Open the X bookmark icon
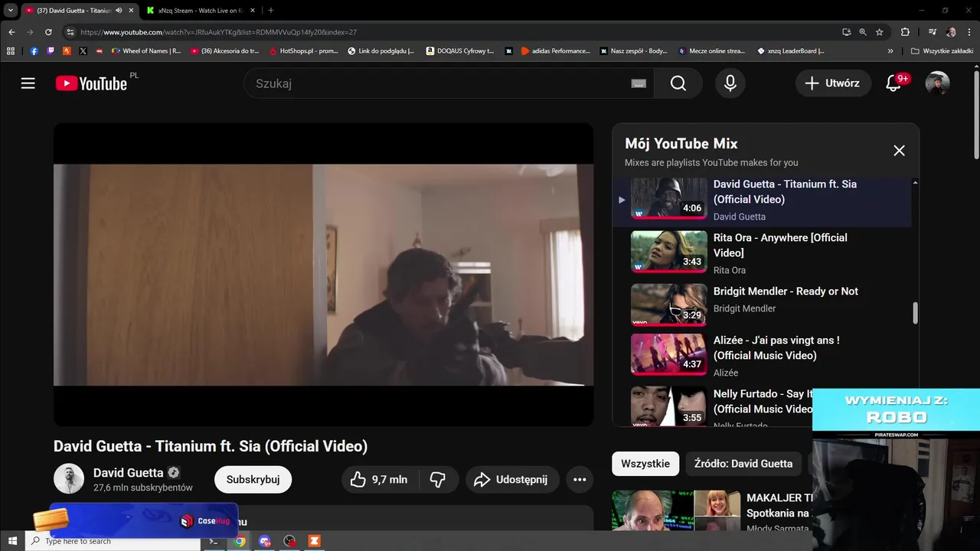980x551 pixels. tap(83, 51)
